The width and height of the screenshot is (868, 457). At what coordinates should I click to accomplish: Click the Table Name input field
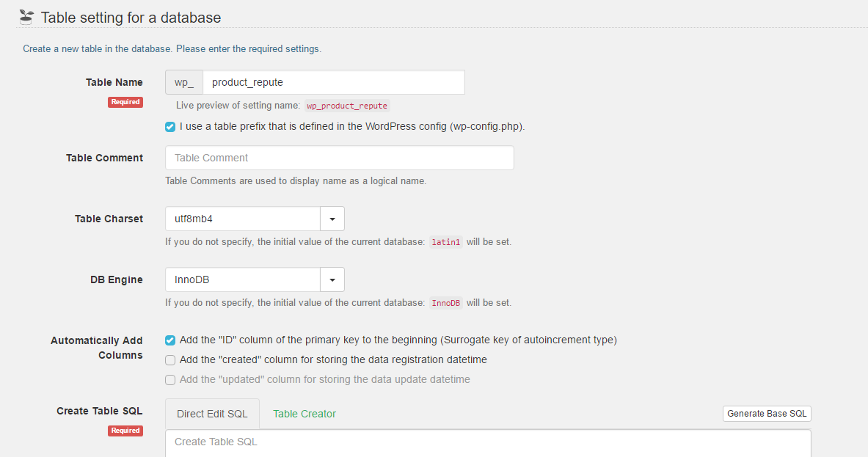click(333, 82)
